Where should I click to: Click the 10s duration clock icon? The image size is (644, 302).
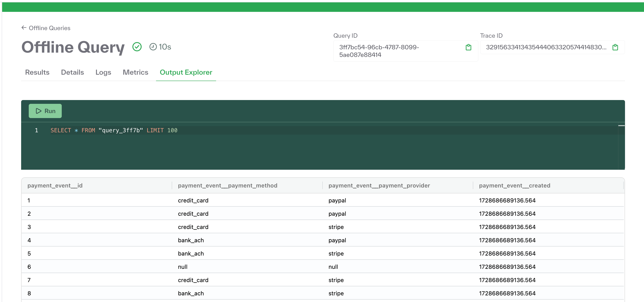coord(153,47)
